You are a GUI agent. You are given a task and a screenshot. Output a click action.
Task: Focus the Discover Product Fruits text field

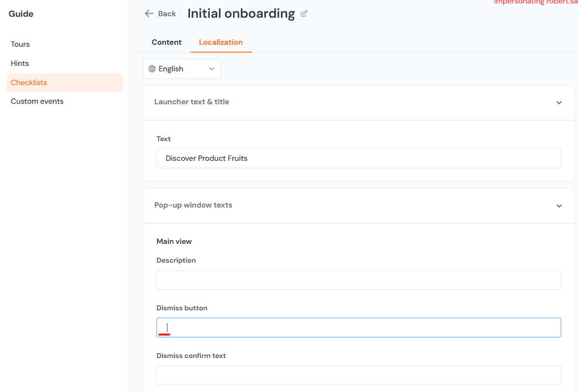[358, 158]
